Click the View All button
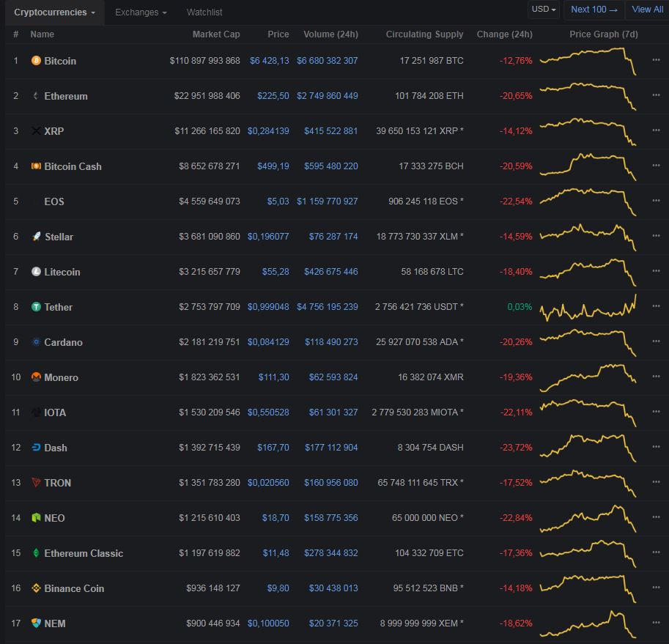 (647, 10)
